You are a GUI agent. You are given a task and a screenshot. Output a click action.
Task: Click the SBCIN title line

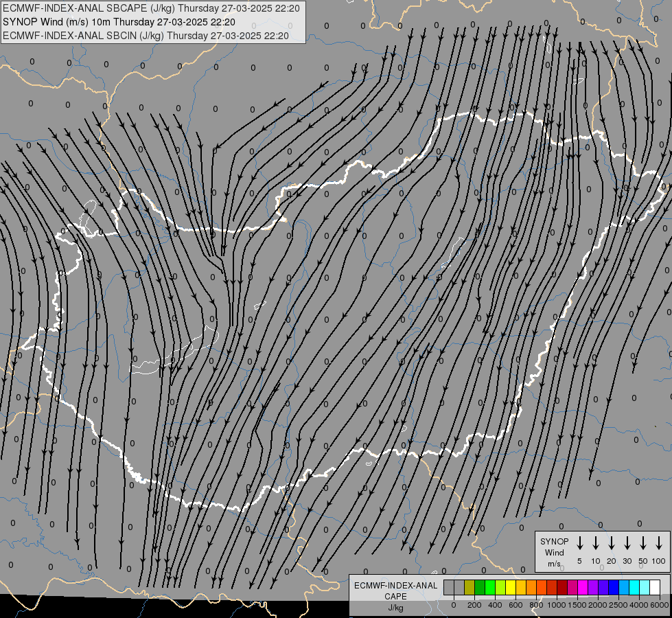(x=146, y=36)
